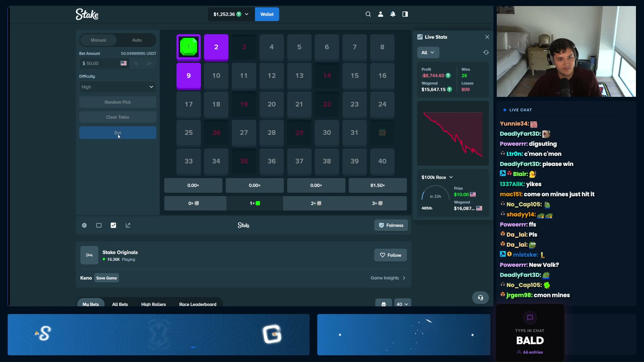644x362 pixels.
Task: Select Keno tile number 18
Action: [216, 104]
